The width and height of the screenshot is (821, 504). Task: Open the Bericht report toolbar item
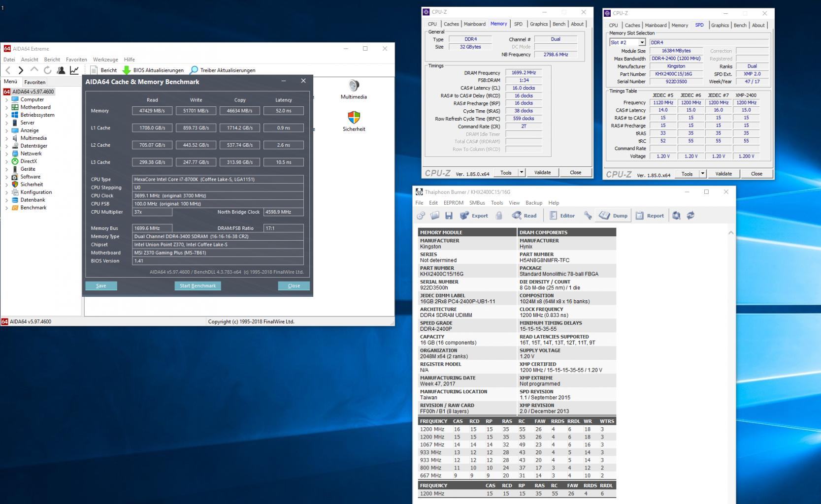click(x=104, y=70)
